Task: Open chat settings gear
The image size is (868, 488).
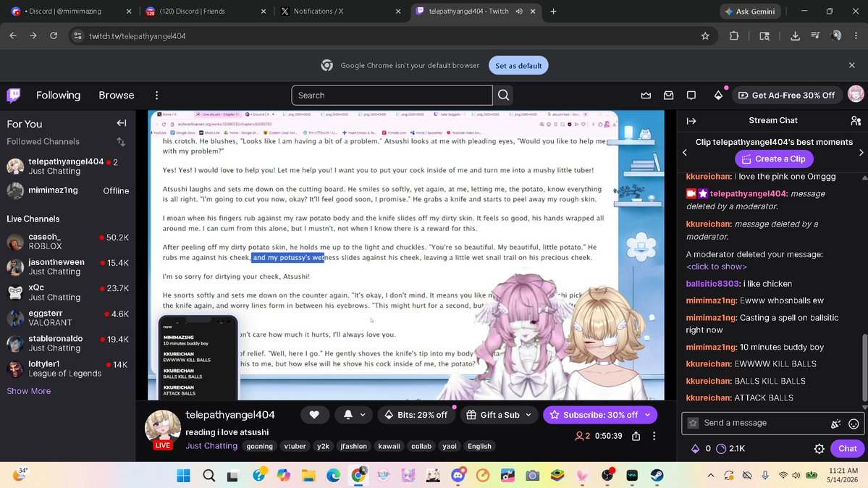Action: click(x=819, y=449)
